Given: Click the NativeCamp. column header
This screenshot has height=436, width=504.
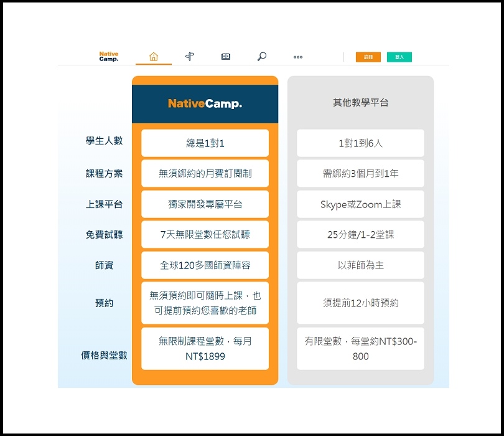Looking at the screenshot, I should click(x=205, y=103).
